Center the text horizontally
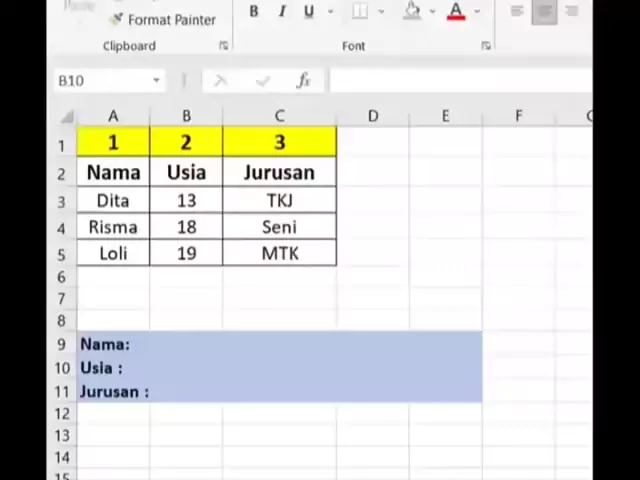The image size is (640, 480). pos(544,11)
